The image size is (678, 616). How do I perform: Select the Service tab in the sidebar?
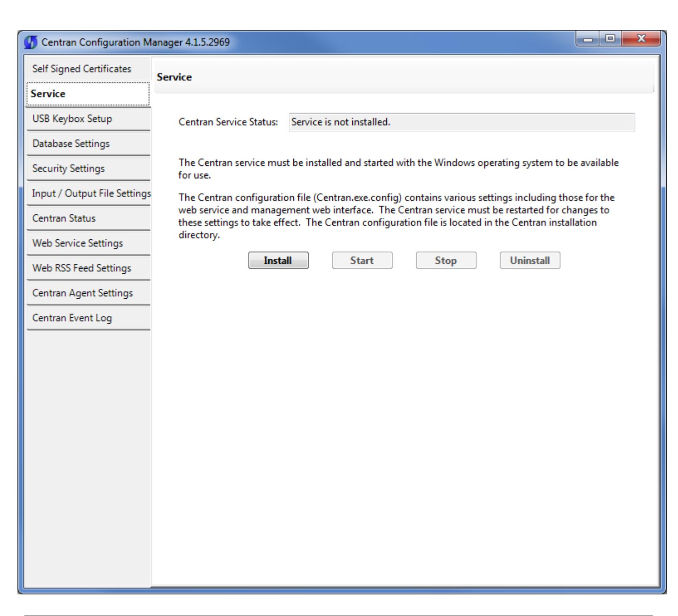pyautogui.click(x=88, y=94)
